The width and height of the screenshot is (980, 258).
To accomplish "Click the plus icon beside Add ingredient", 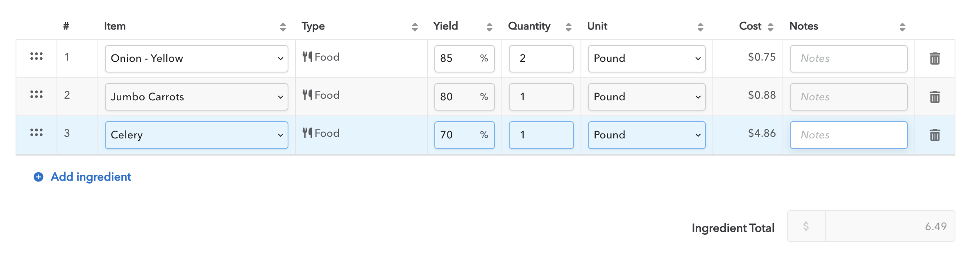I will [39, 177].
